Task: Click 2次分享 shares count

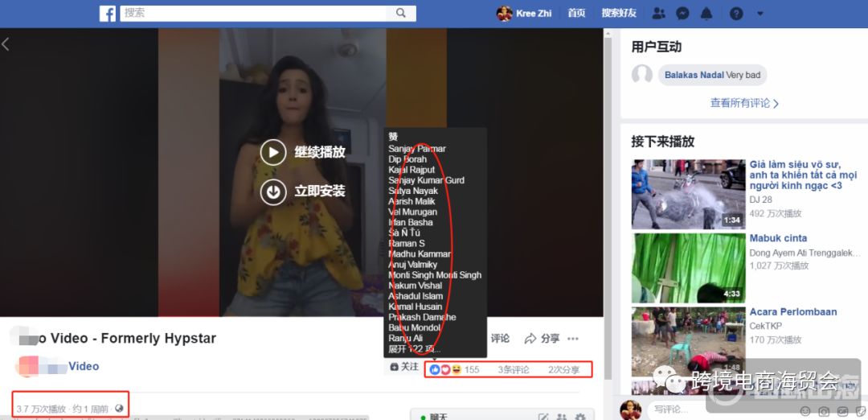Action: 563,370
